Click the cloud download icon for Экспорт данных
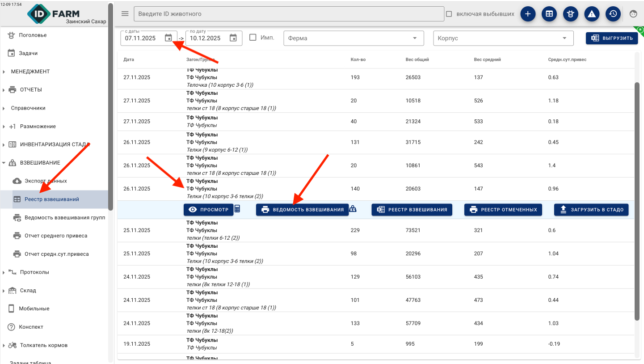 [x=17, y=181]
